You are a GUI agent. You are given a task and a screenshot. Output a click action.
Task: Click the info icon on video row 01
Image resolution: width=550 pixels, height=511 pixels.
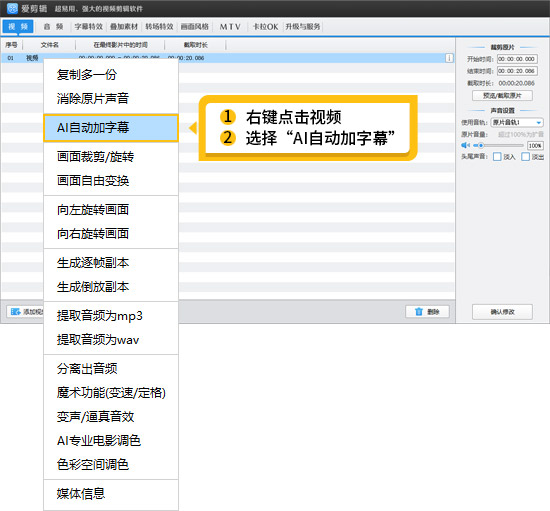click(x=449, y=58)
